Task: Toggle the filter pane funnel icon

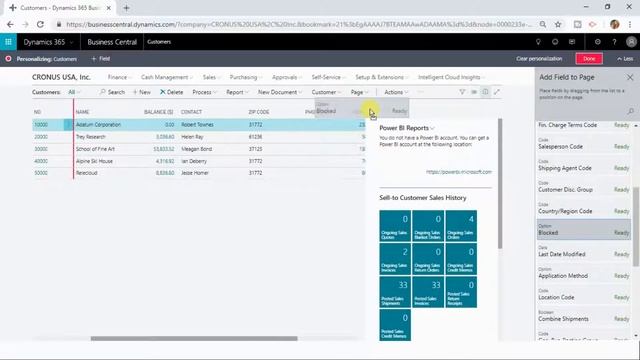Action: (462, 92)
